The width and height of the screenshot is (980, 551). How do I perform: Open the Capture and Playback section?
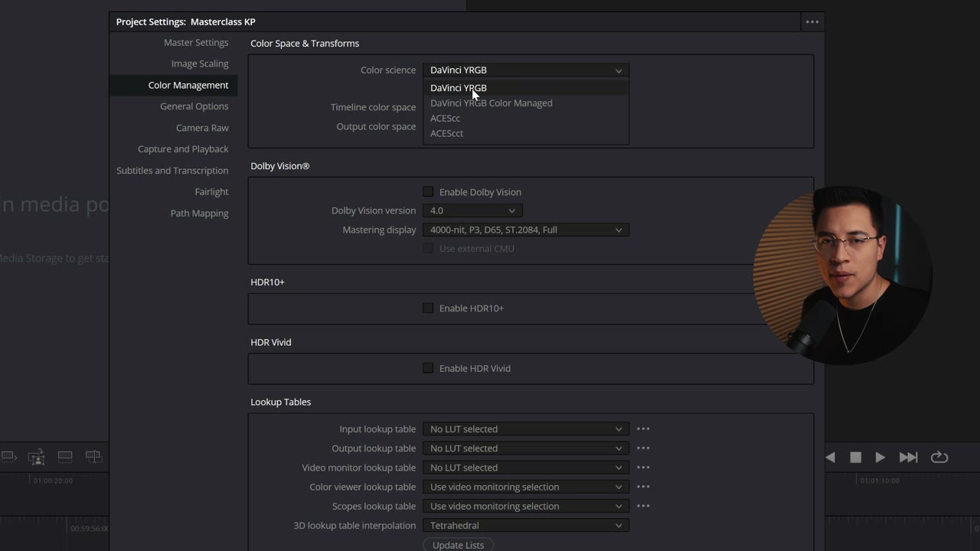pyautogui.click(x=183, y=149)
